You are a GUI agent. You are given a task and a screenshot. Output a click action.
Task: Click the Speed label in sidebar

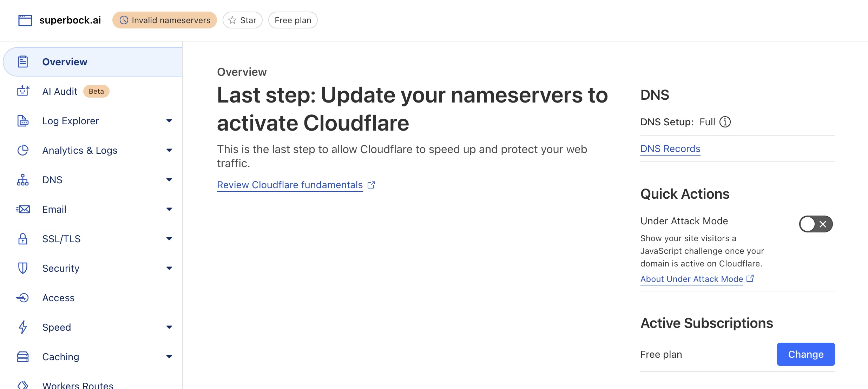click(x=57, y=327)
